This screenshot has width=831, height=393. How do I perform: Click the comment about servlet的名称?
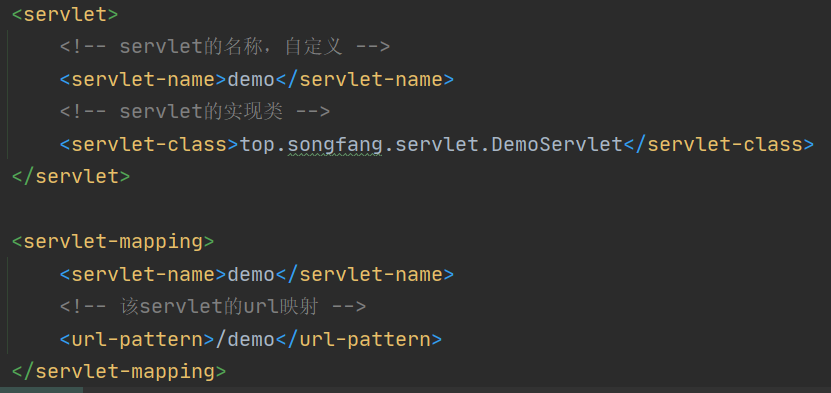pyautogui.click(x=225, y=47)
